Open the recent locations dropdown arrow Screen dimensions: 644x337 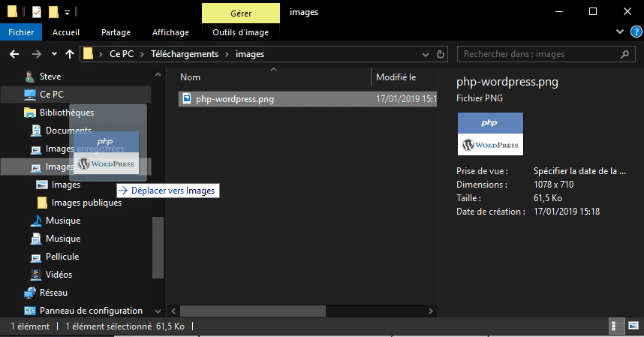[53, 54]
